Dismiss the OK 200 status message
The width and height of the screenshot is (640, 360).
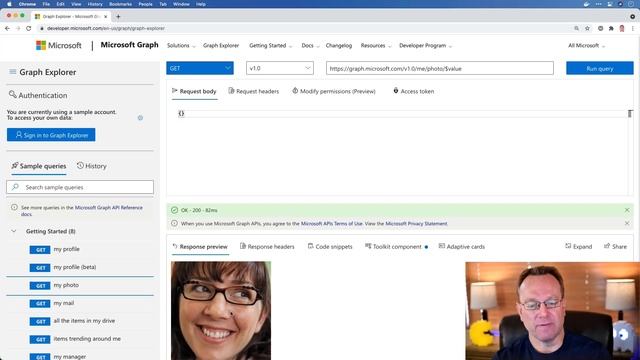(627, 210)
